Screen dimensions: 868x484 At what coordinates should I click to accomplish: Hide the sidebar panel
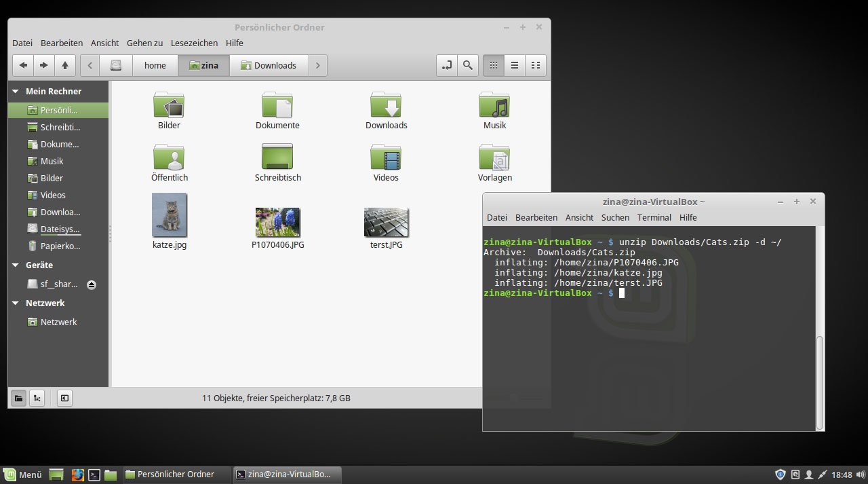pos(64,398)
